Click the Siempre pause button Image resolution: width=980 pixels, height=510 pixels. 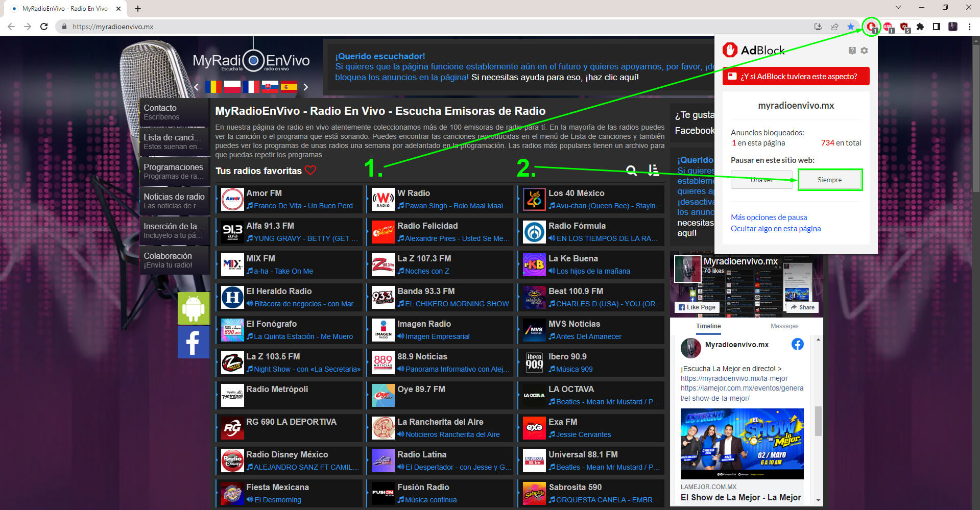click(x=830, y=180)
